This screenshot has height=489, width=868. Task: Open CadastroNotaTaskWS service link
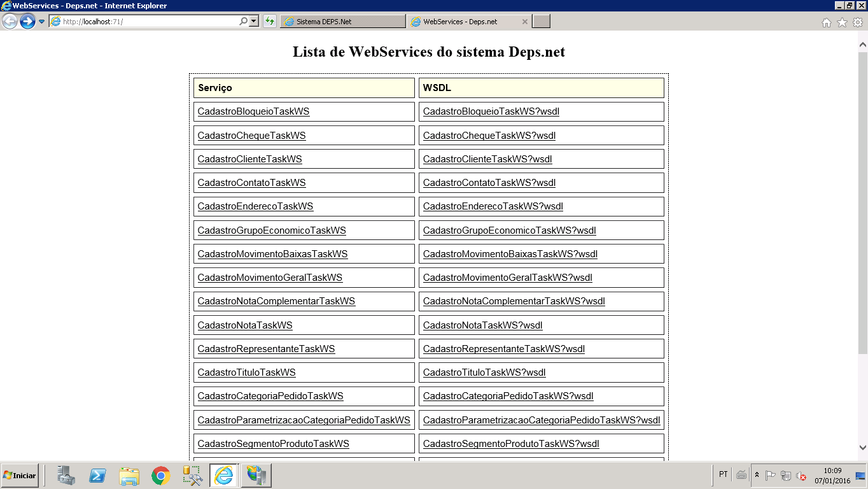coord(245,325)
